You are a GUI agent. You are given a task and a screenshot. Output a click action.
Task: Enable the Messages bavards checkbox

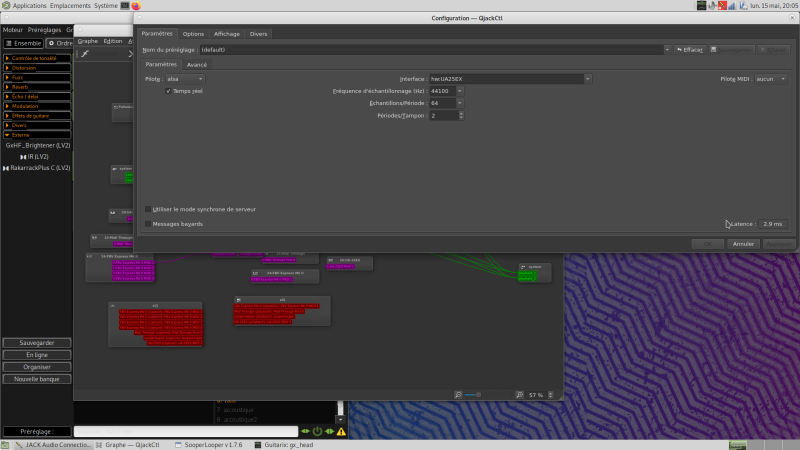(x=148, y=224)
